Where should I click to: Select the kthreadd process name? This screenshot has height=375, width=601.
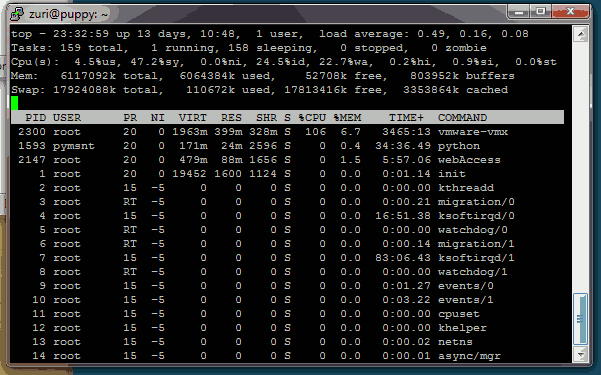click(466, 188)
